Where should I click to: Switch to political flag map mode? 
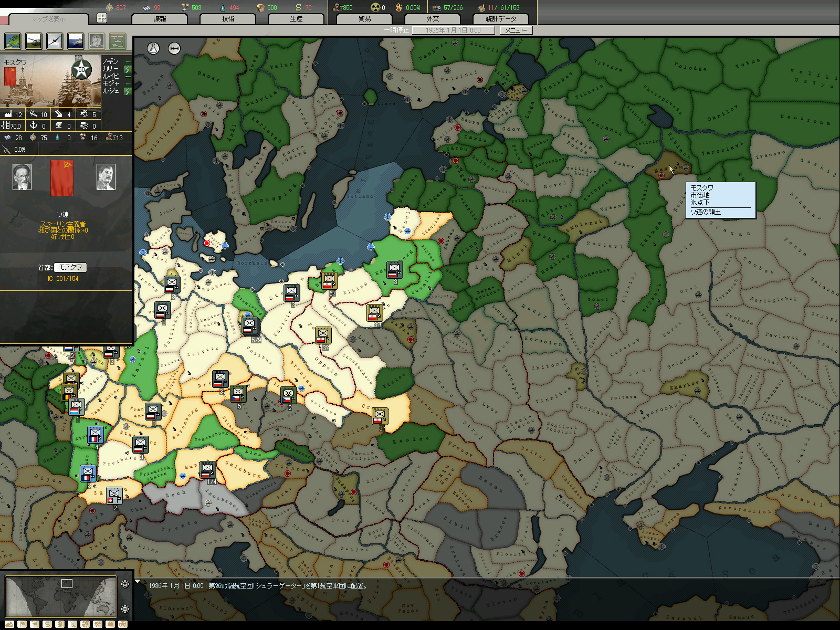point(22,624)
